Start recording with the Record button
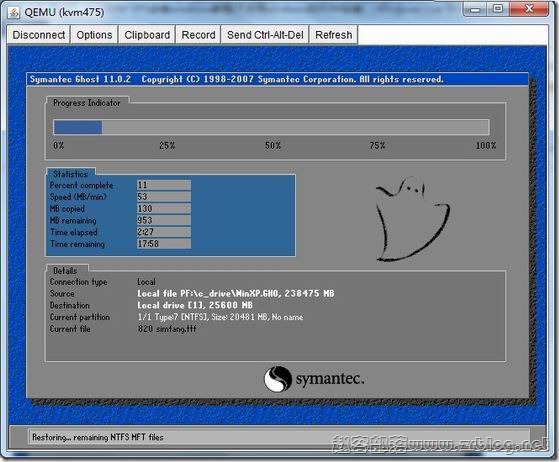The image size is (559, 462). 198,35
